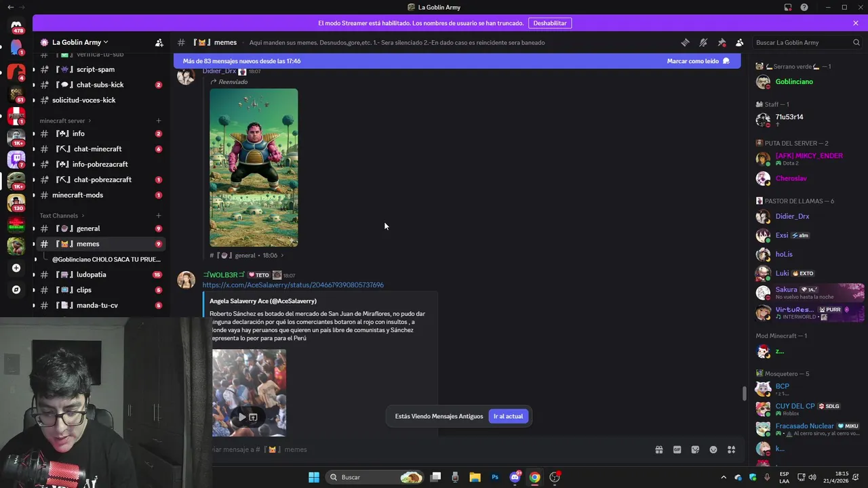Click the taskbar Buscar search box
868x488 pixels.
[376, 477]
